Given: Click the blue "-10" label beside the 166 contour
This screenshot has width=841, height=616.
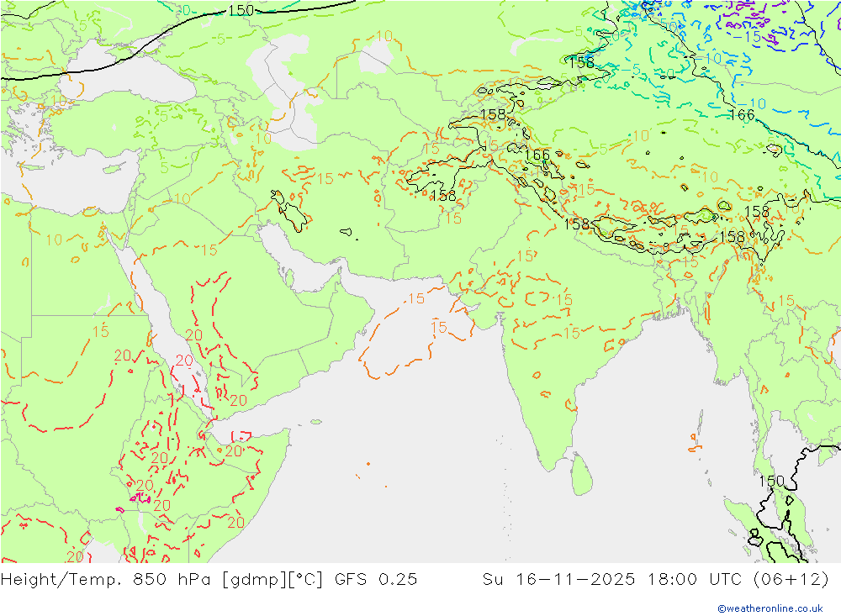Looking at the screenshot, I should pos(751,103).
